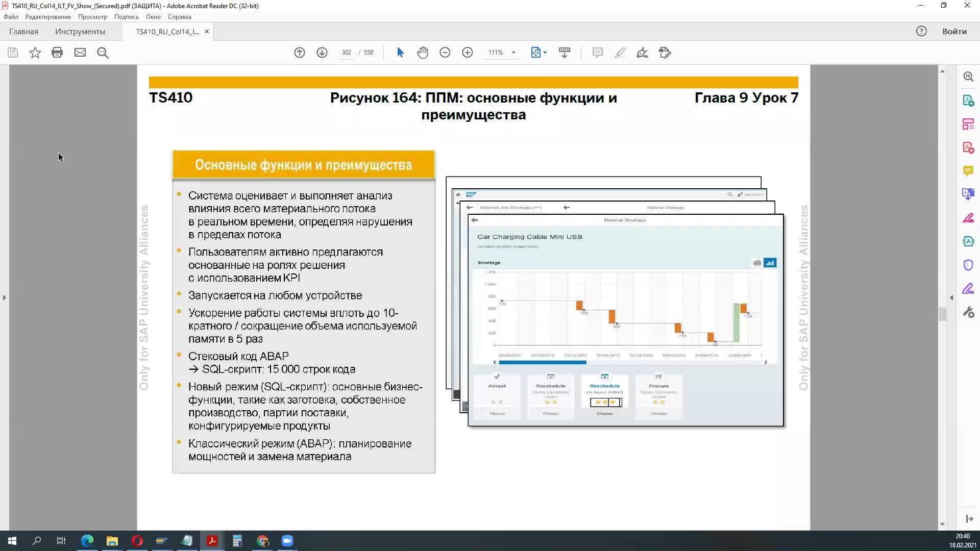This screenshot has height=551, width=980.
Task: Send file by email envelope icon
Action: click(80, 53)
